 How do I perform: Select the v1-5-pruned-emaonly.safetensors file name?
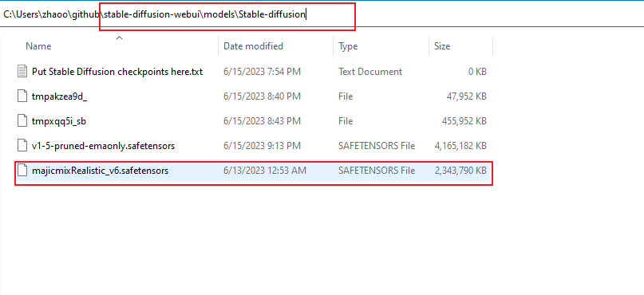(x=103, y=146)
